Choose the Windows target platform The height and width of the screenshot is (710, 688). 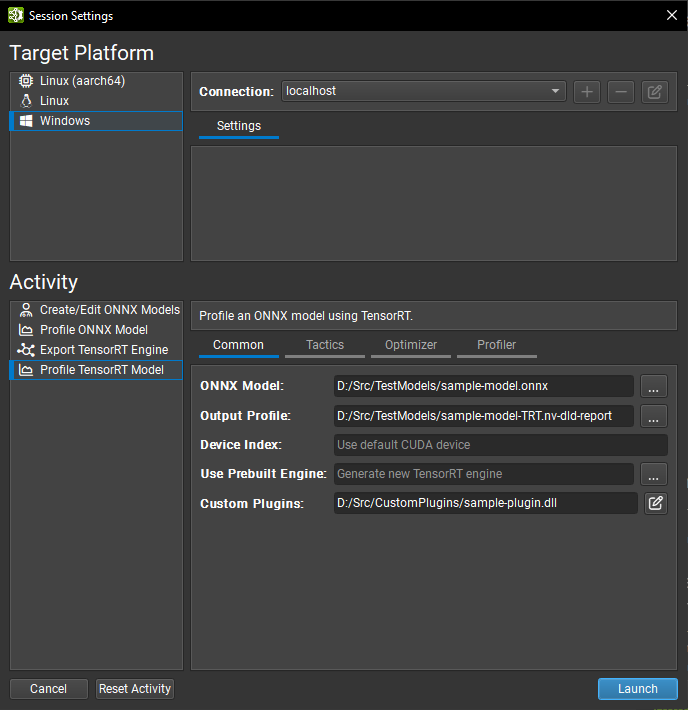(x=65, y=121)
